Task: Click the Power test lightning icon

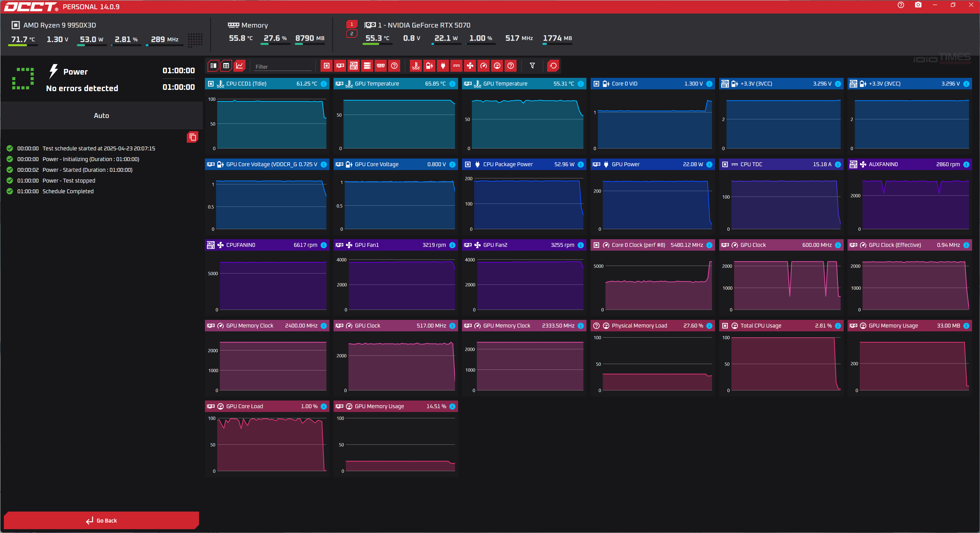Action: click(x=53, y=71)
